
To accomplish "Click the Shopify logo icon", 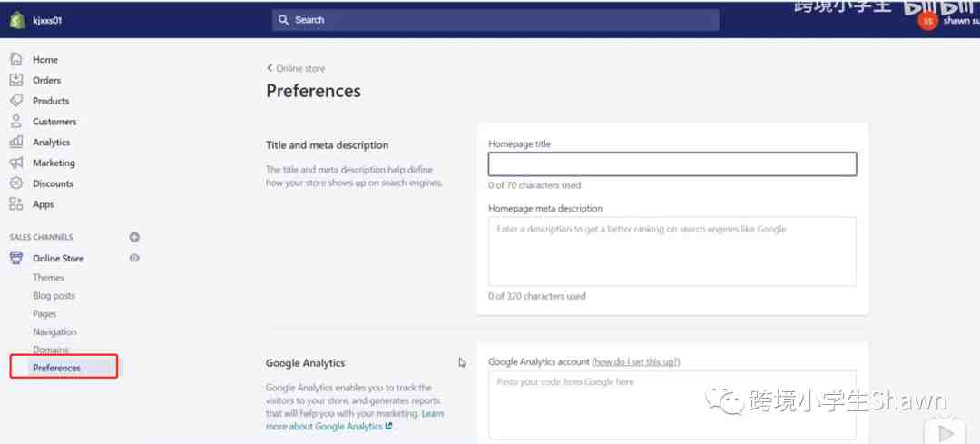I will pos(16,19).
